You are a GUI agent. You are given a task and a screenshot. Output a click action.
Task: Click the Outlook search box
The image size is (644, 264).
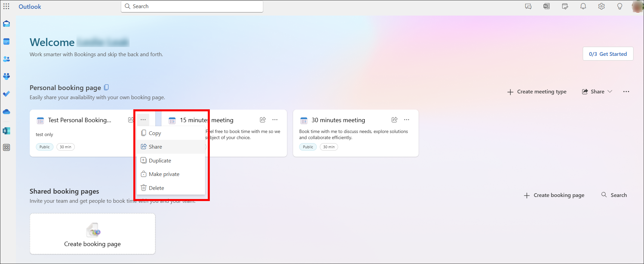pos(192,6)
